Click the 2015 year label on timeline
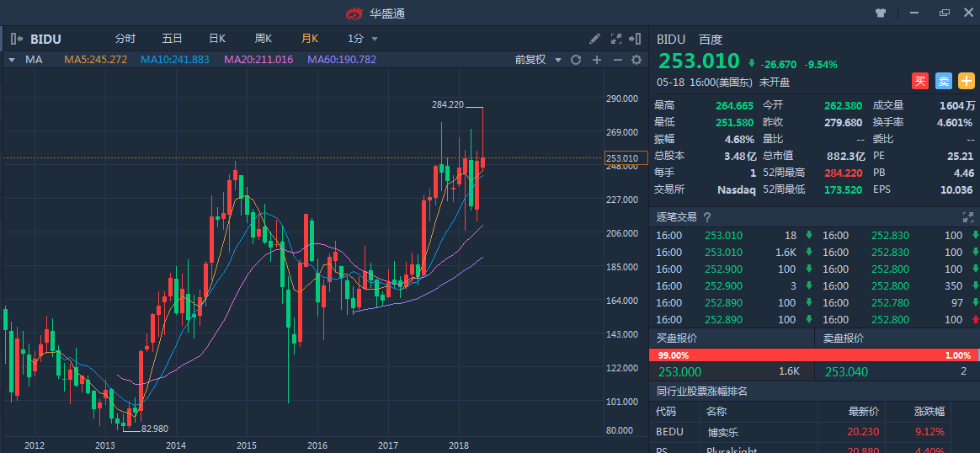Viewport: 980px width, 453px height. (247, 445)
